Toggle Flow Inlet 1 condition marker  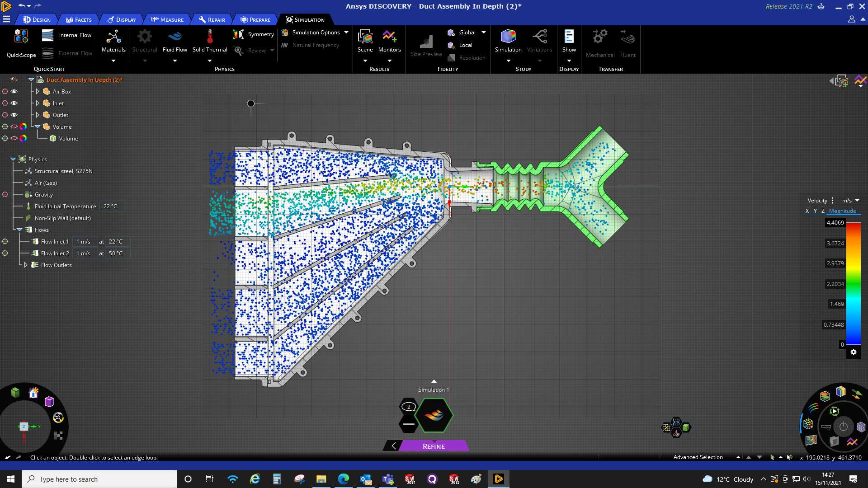click(x=5, y=241)
